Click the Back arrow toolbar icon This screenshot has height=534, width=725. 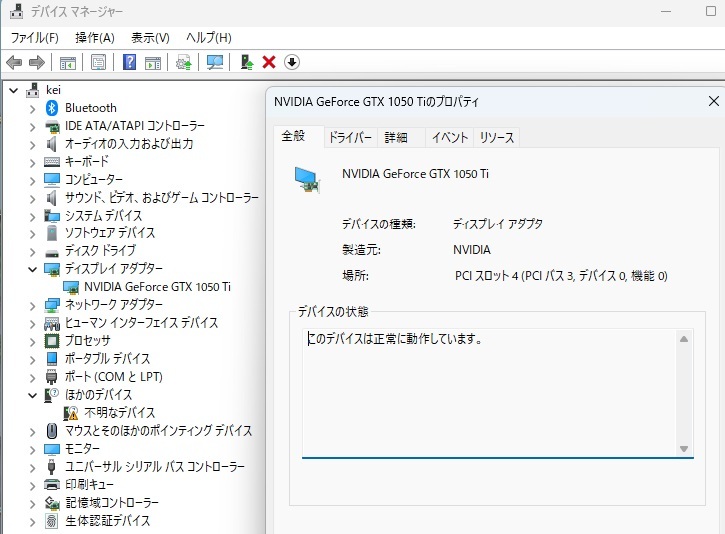(x=14, y=62)
